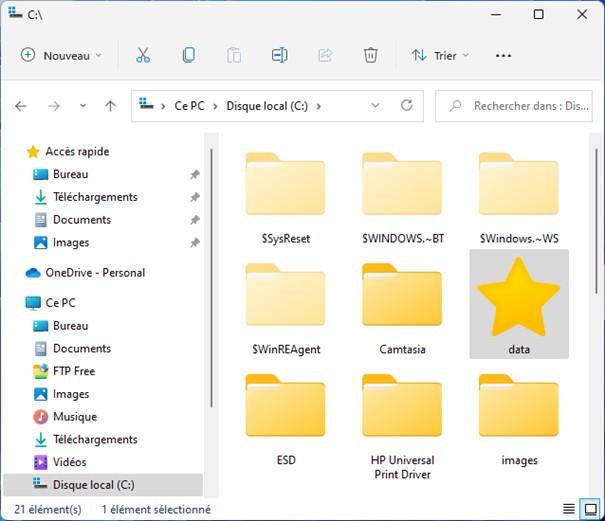Click Ce PC in breadcrumb path
Screen dimensions: 605x521
tap(188, 105)
